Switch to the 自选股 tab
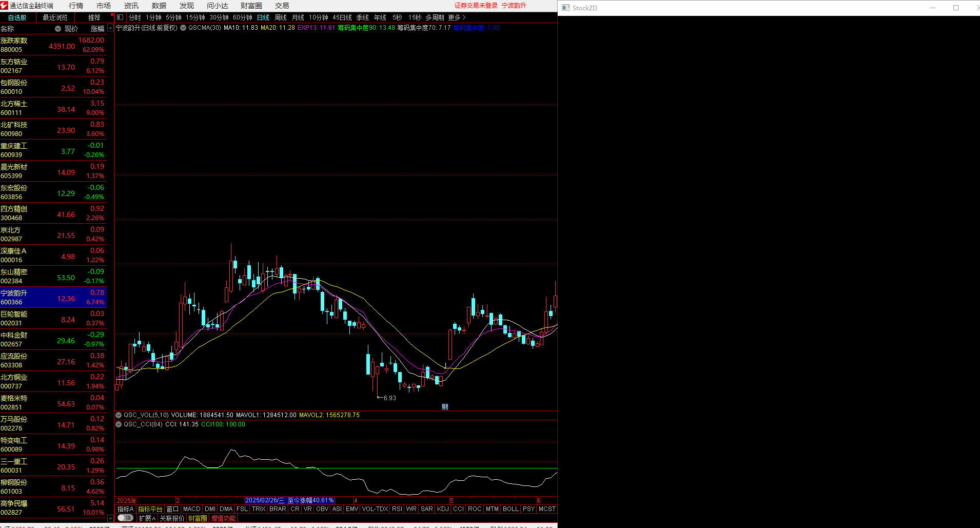 pos(17,17)
